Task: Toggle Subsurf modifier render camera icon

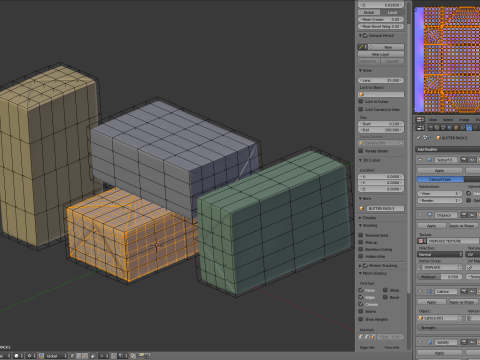Action: [x=464, y=160]
